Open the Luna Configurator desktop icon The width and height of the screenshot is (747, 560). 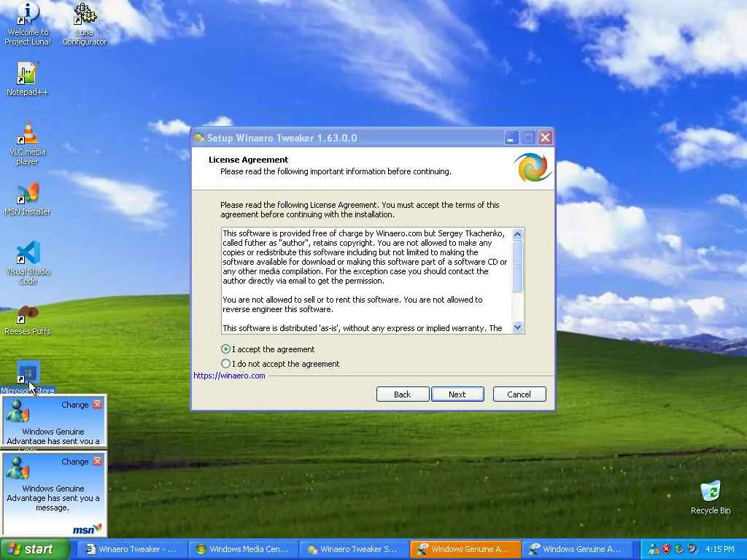(85, 24)
